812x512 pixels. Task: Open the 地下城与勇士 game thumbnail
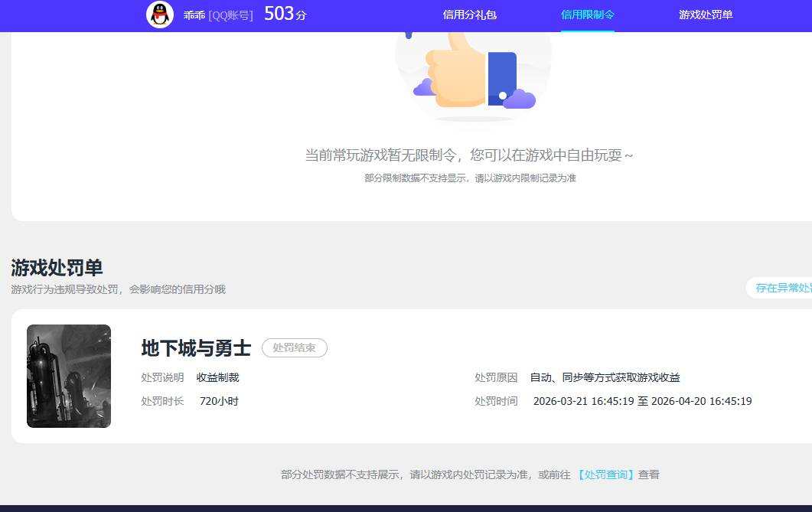click(x=69, y=376)
